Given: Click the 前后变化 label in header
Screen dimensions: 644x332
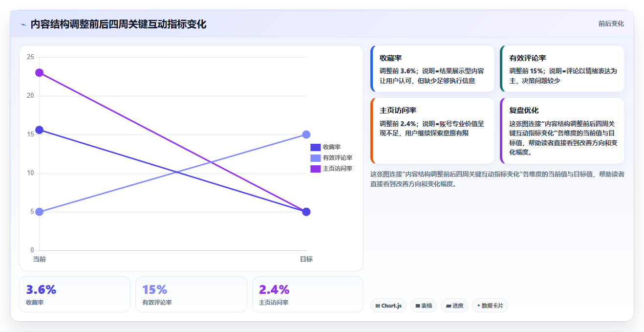Looking at the screenshot, I should point(611,23).
